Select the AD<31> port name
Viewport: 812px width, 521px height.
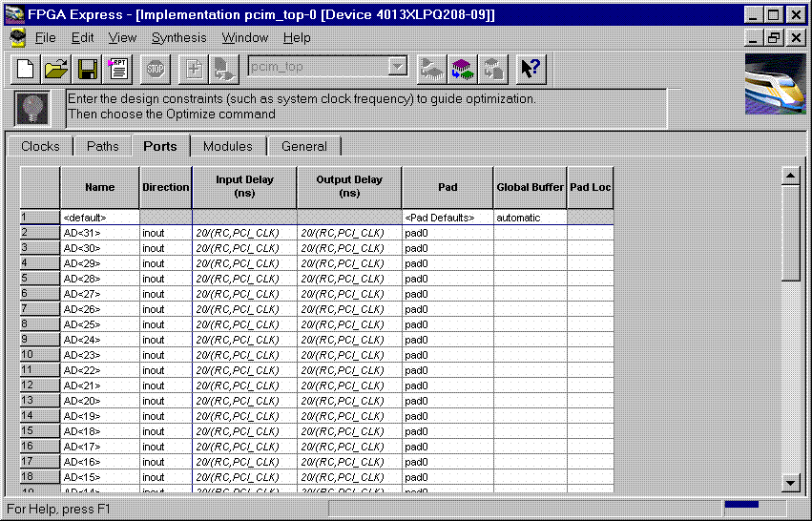pyautogui.click(x=100, y=233)
